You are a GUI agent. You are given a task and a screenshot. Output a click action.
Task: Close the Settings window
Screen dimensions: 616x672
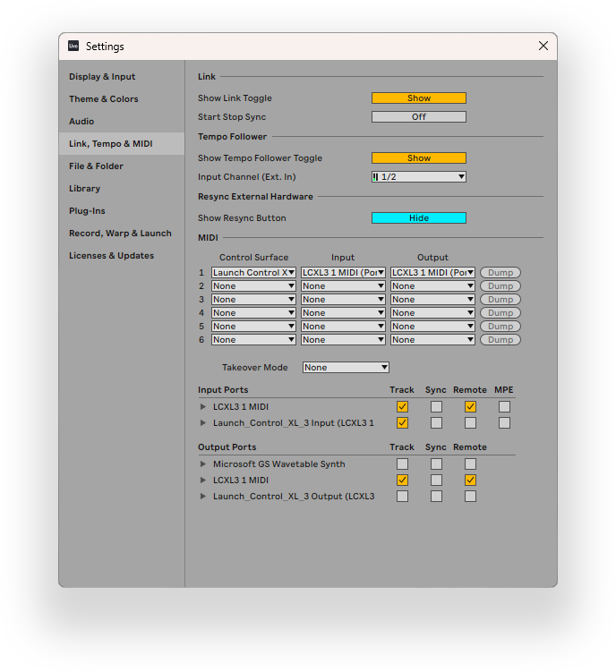click(x=543, y=46)
